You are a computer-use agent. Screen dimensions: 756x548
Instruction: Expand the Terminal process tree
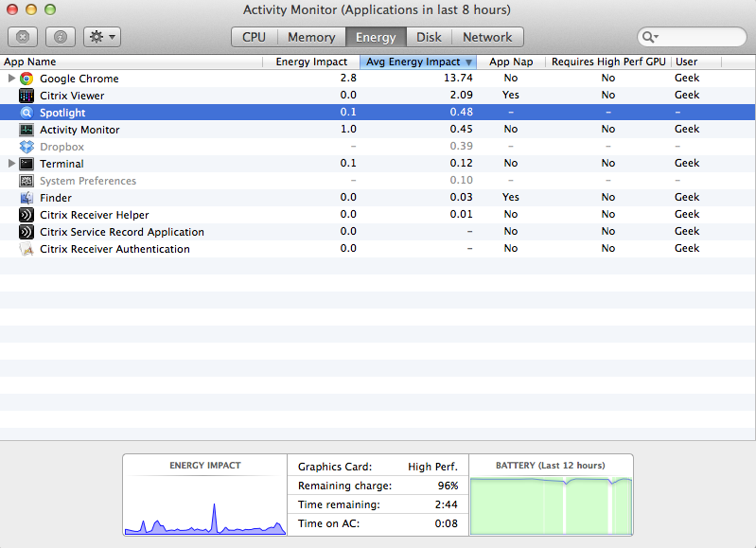pos(11,164)
